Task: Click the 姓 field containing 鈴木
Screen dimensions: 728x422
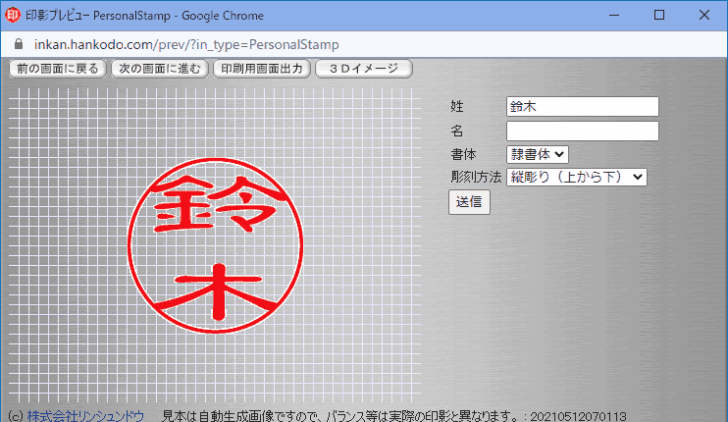Action: coord(582,106)
